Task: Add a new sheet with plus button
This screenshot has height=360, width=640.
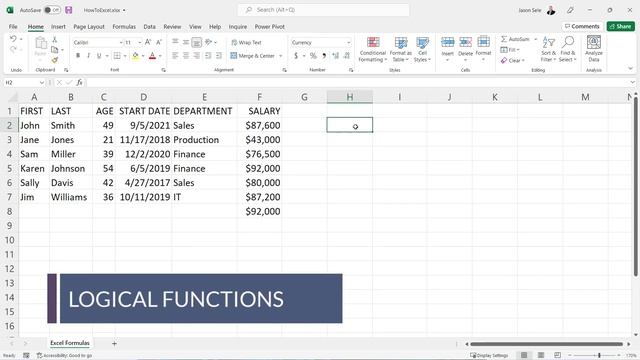Action: [114, 344]
